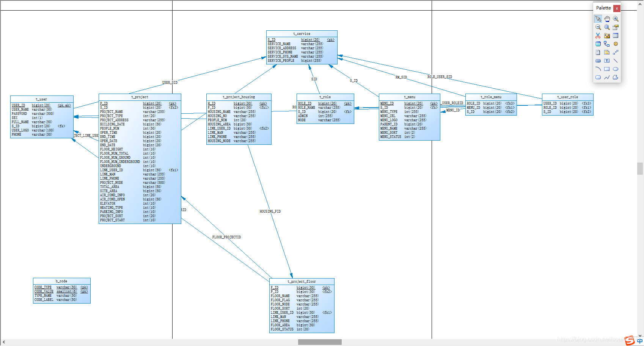644x346 pixels.
Task: Select the Rectangle shape tool
Action: (x=607, y=69)
